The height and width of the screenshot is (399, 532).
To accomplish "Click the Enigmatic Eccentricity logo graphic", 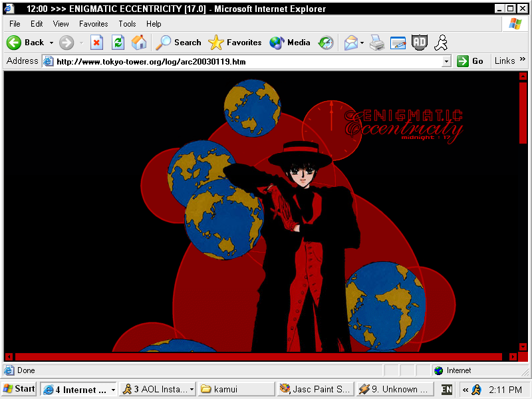I will (x=404, y=125).
